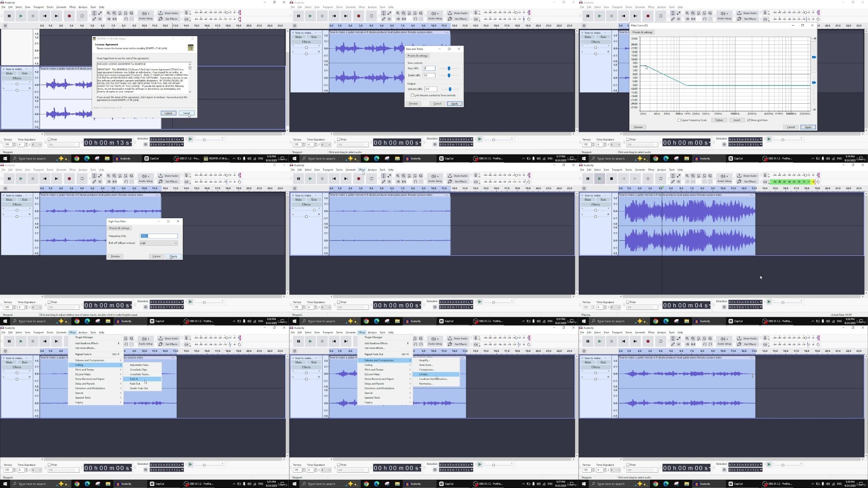868x488 pixels.
Task: Mute the track in the window currently playing
Action: click(588, 199)
